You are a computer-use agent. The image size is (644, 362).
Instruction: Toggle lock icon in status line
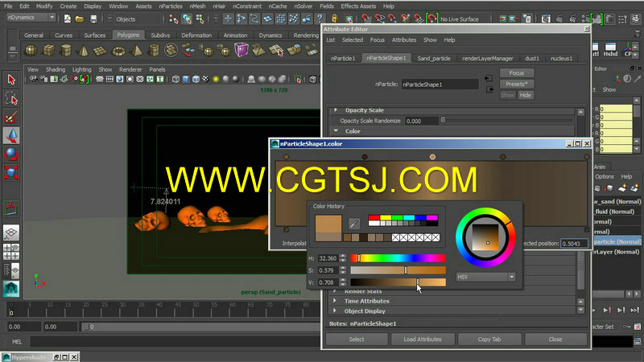click(334, 19)
